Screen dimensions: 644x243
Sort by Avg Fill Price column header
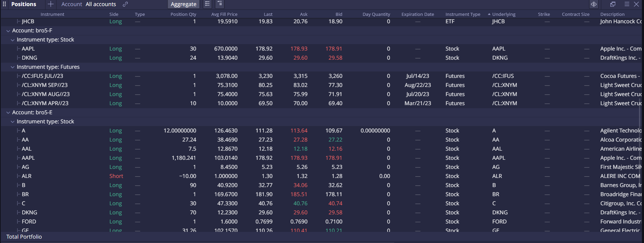click(224, 14)
